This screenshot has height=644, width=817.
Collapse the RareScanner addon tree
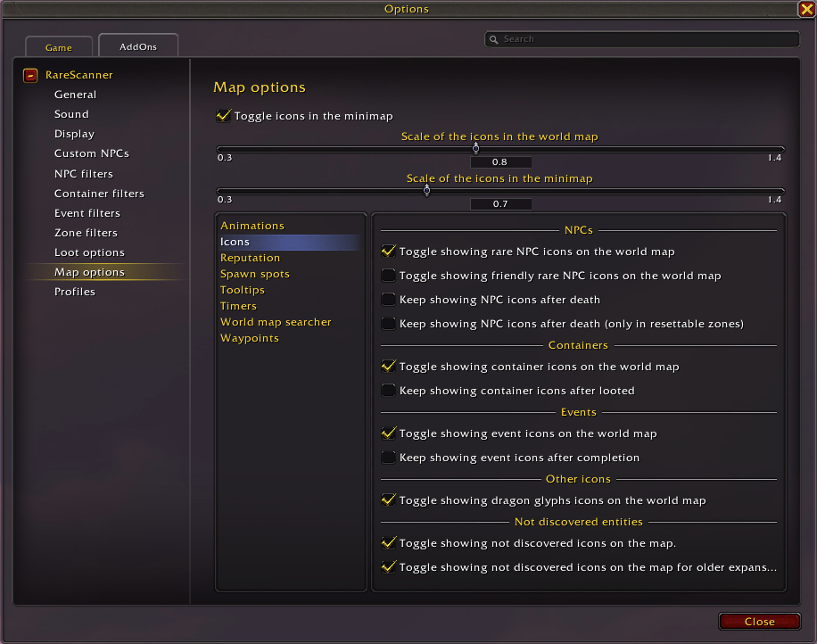click(30, 75)
